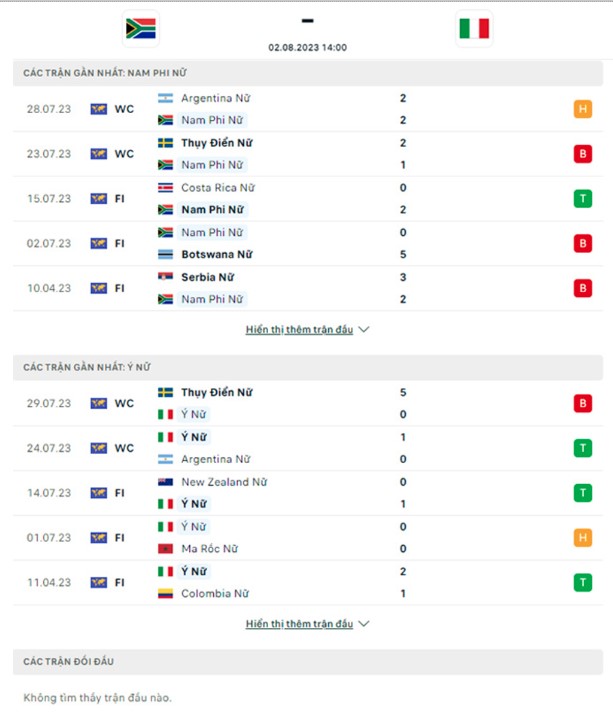Click the green T badge for Colombia match
The image size is (613, 715).
coord(582,582)
